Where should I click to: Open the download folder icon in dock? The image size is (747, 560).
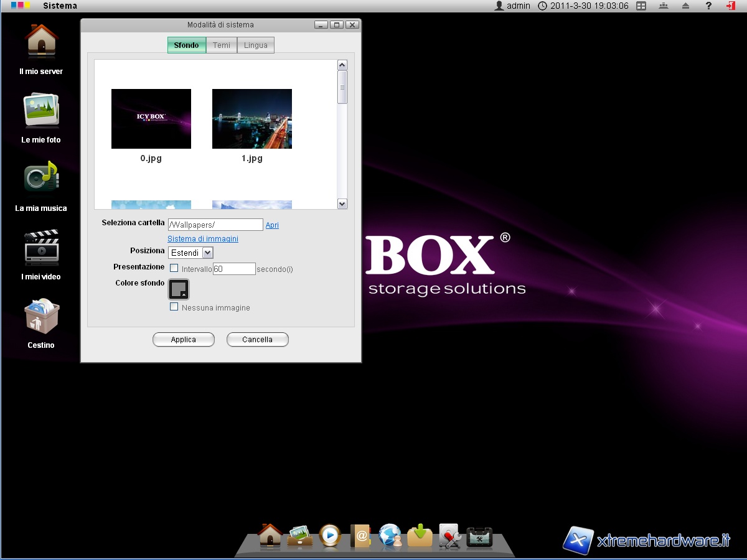click(x=420, y=536)
